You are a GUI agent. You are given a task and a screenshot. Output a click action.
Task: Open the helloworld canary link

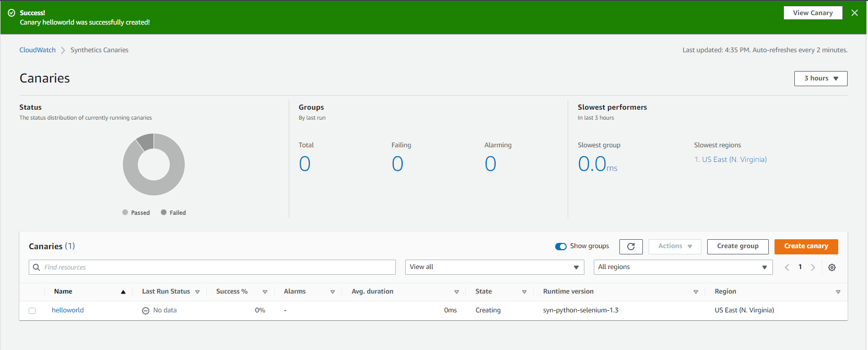68,310
